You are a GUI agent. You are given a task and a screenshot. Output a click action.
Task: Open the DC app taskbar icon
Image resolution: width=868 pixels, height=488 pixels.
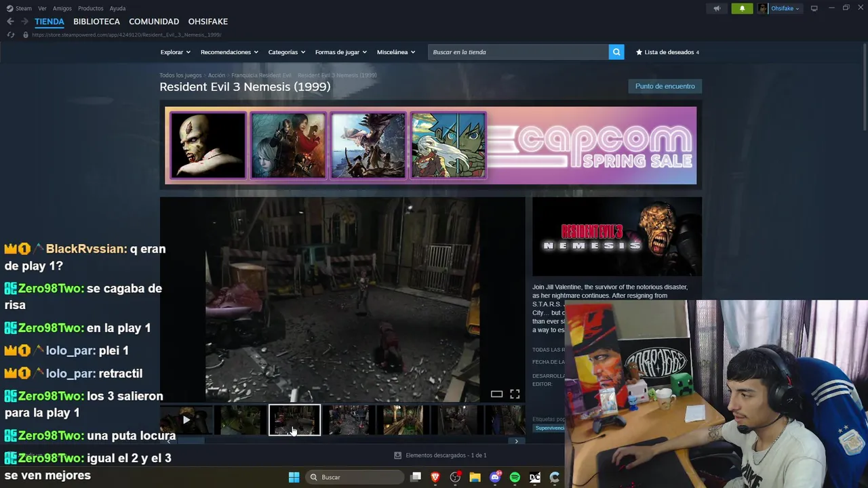pyautogui.click(x=535, y=477)
